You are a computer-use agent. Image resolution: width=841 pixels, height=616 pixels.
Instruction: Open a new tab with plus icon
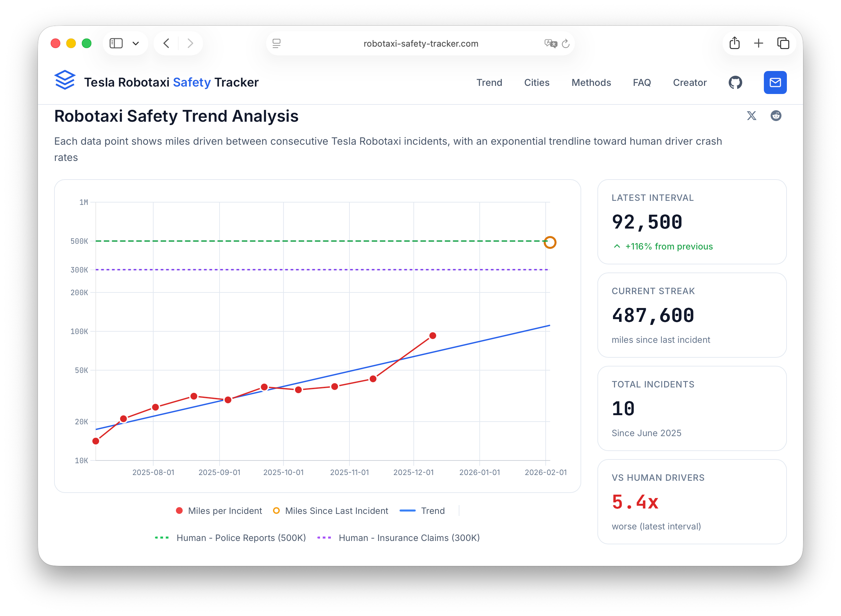[x=758, y=43]
